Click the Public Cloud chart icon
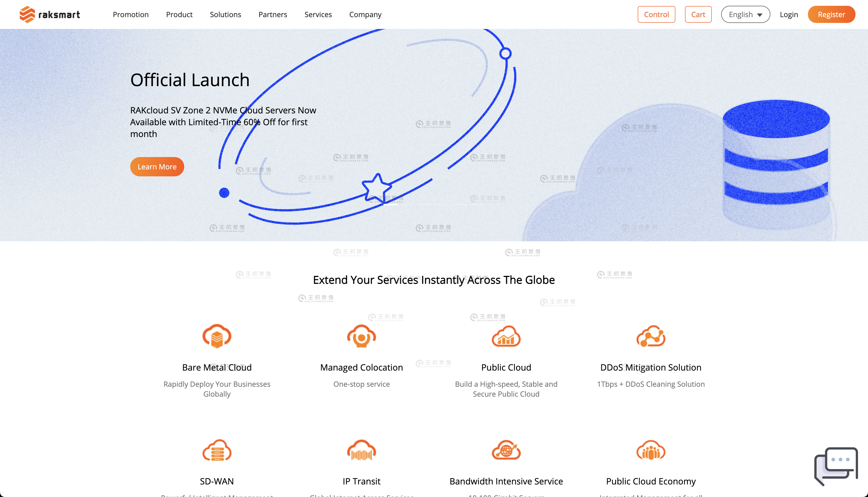Viewport: 868px width, 497px height. pyautogui.click(x=506, y=336)
